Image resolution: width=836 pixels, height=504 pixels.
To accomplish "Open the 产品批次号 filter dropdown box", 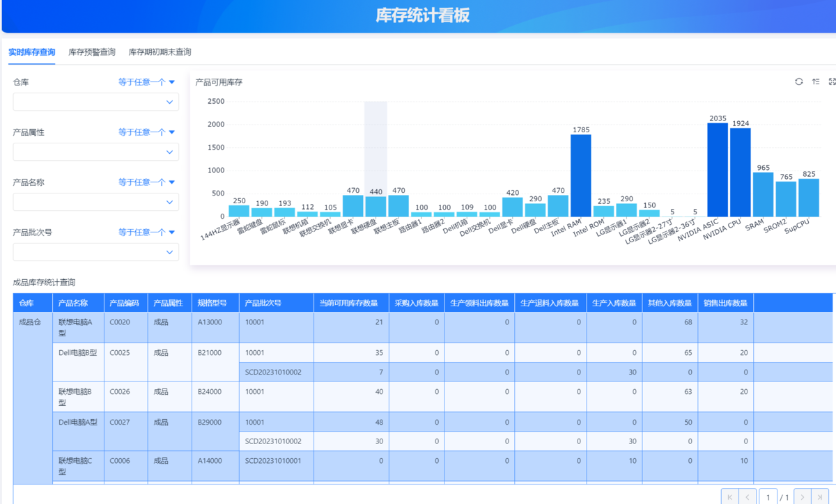I will coord(95,252).
